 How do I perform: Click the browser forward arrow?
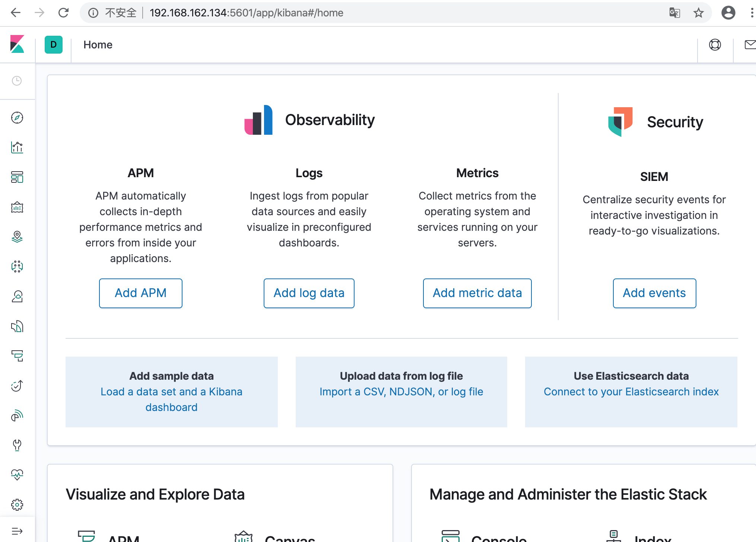tap(39, 13)
